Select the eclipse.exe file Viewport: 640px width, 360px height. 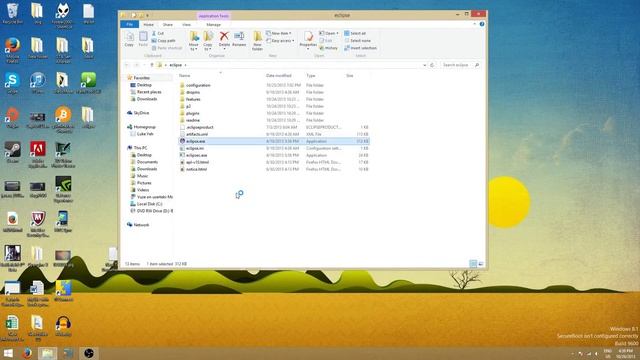(274, 141)
